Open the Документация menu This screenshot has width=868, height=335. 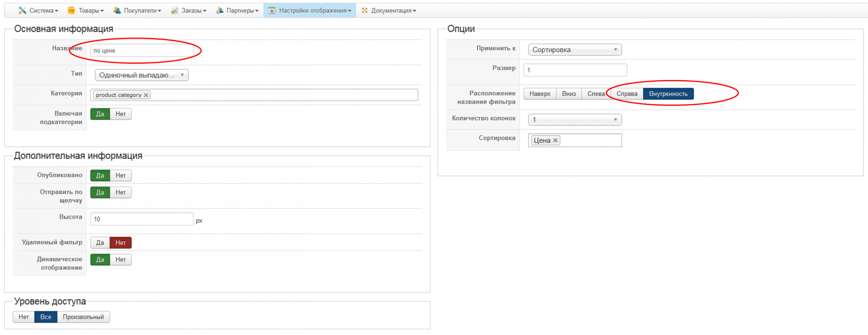pyautogui.click(x=393, y=10)
